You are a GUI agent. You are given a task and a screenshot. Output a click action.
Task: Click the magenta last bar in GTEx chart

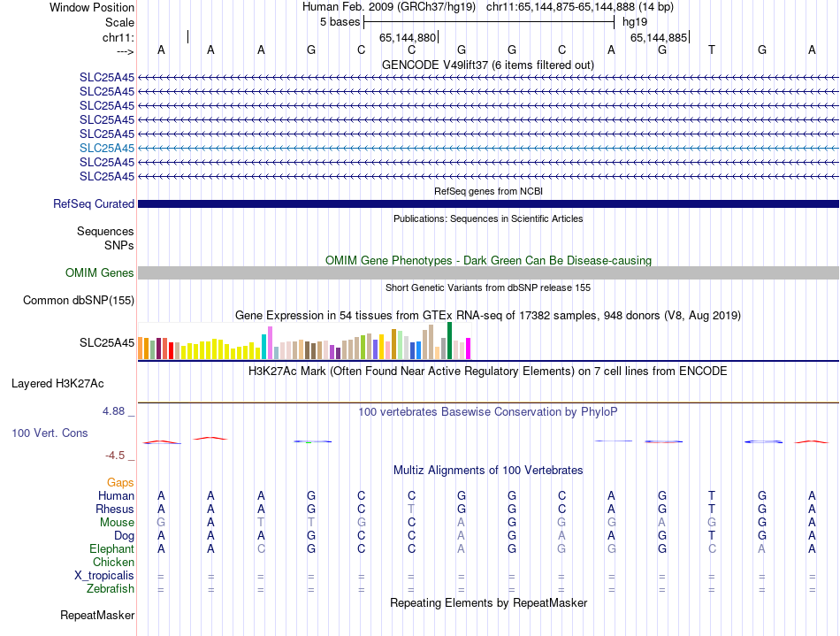pos(469,349)
